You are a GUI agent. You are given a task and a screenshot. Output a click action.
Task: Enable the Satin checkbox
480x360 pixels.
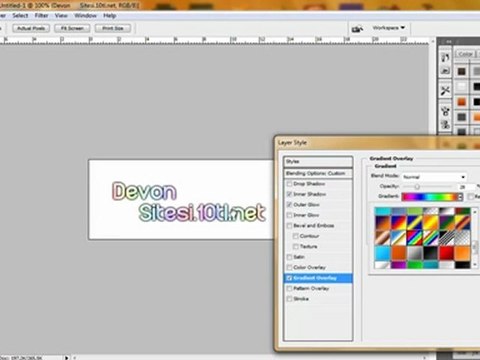click(x=289, y=257)
